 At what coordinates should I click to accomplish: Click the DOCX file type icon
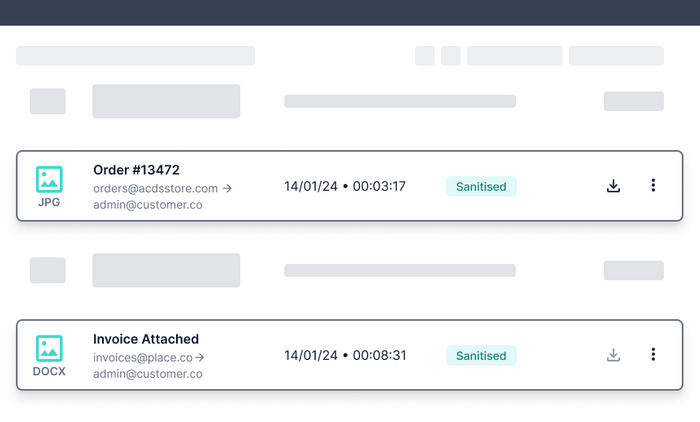(x=49, y=348)
